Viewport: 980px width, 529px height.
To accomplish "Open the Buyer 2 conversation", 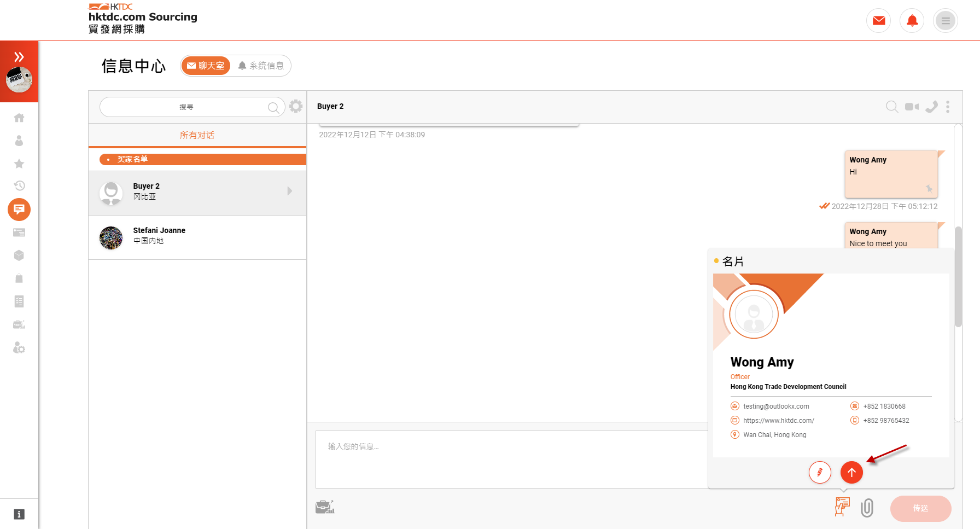I will 197,193.
